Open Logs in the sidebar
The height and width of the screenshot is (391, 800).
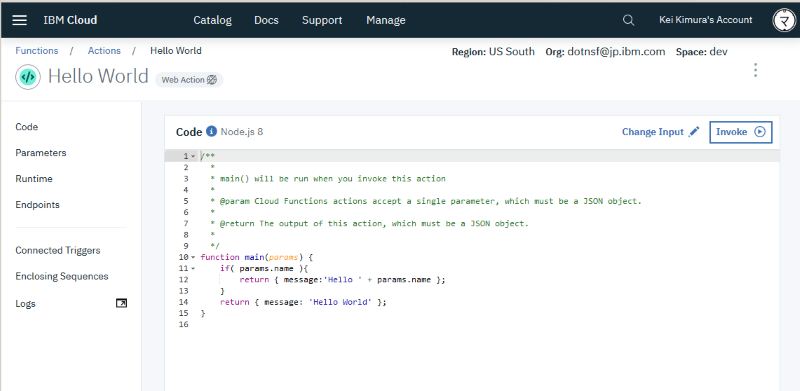[26, 304]
